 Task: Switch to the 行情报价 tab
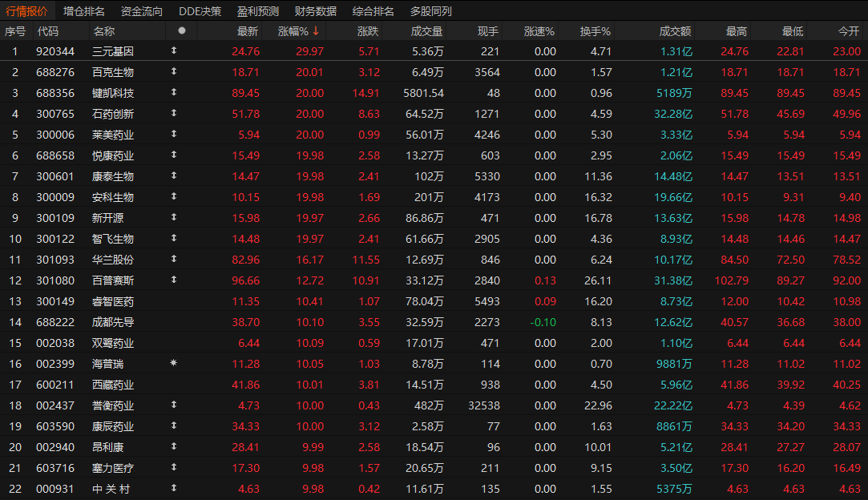coord(26,11)
